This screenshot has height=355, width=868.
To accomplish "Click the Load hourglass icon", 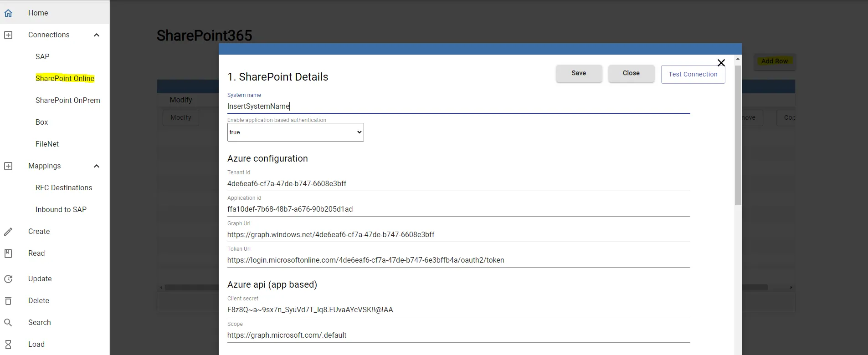I will [8, 345].
